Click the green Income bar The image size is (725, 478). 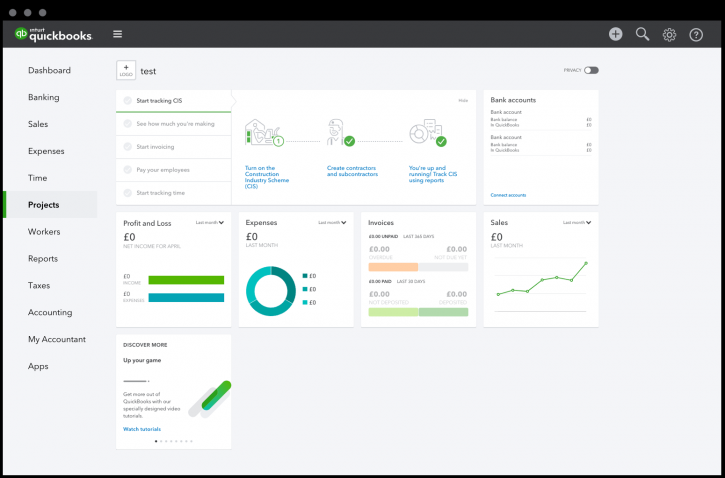(186, 280)
